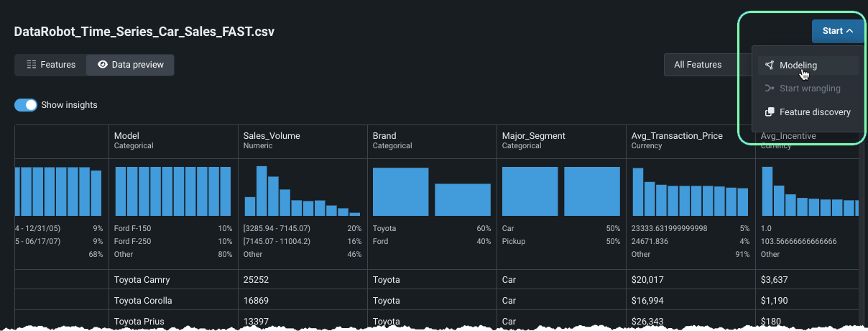The width and height of the screenshot is (868, 331).
Task: Open the All Features dropdown
Action: point(704,65)
